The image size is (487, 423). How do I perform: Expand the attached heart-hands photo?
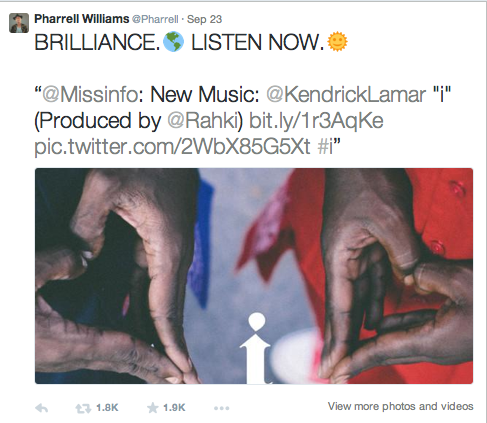coord(254,276)
